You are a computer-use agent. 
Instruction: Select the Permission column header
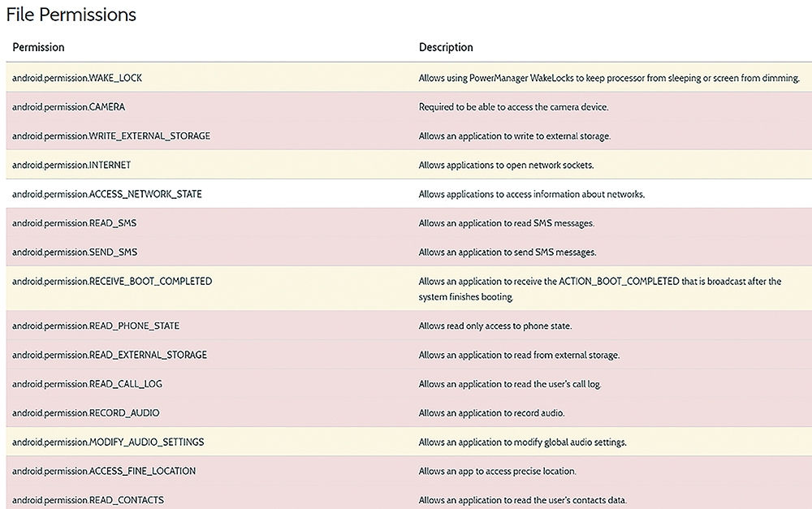pyautogui.click(x=38, y=47)
